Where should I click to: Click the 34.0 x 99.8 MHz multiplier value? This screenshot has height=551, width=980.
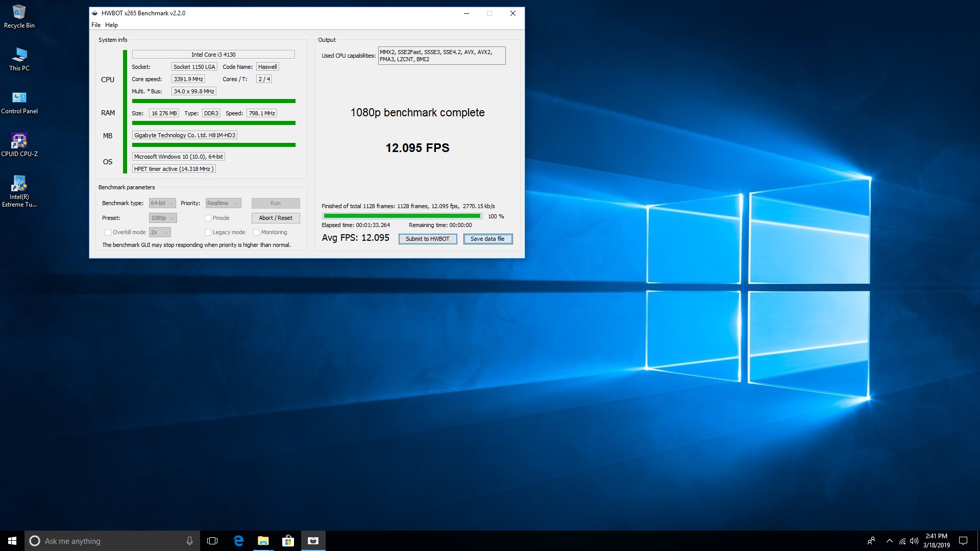coord(194,91)
